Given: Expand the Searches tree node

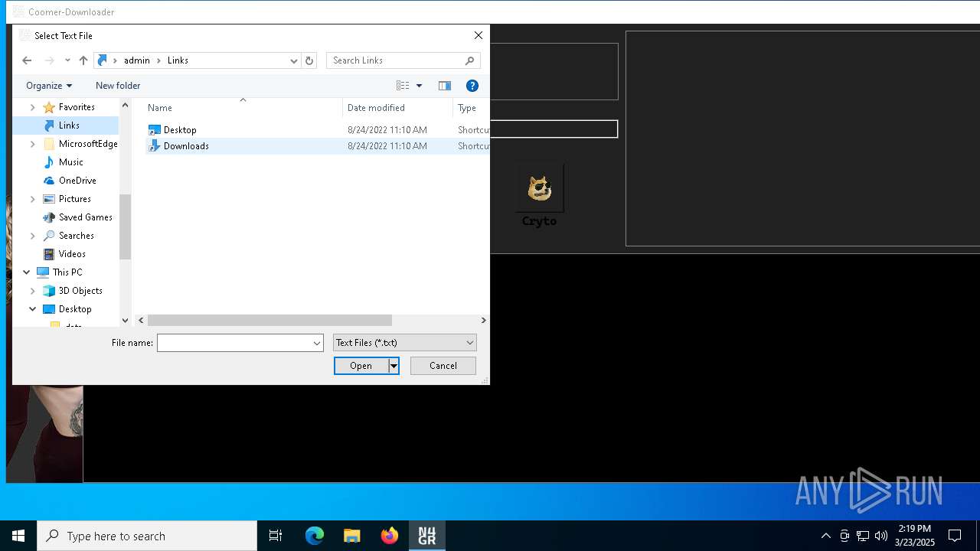Looking at the screenshot, I should point(32,236).
